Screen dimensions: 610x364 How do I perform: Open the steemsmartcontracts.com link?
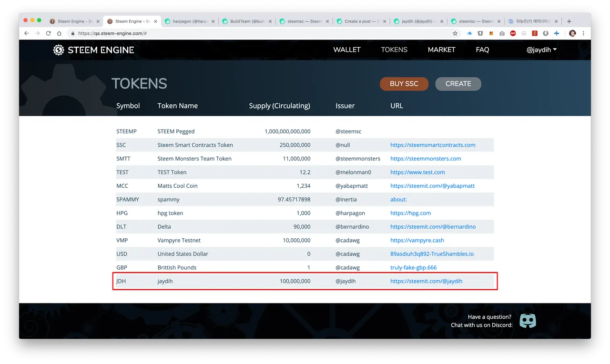pyautogui.click(x=433, y=145)
